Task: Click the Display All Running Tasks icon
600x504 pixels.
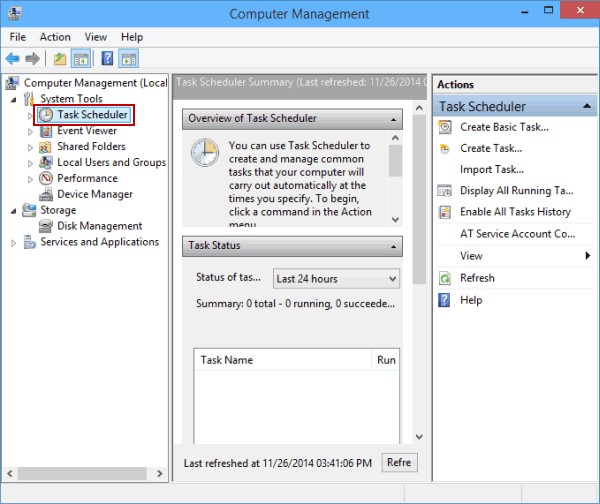Action: [445, 190]
